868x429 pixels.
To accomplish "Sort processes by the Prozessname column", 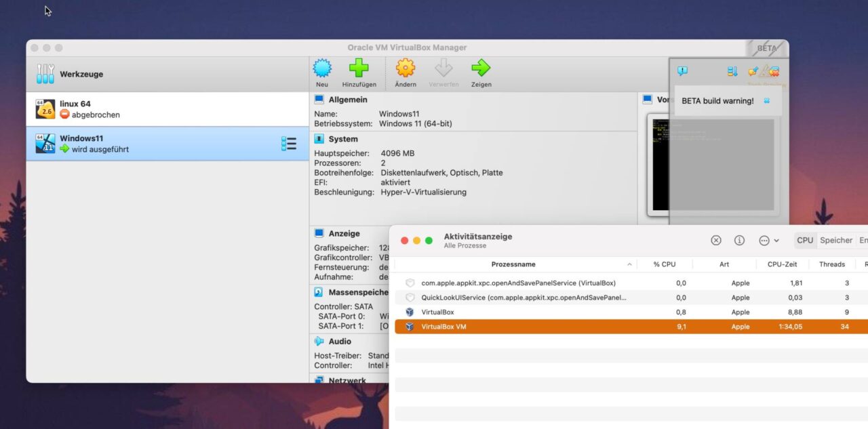I will 513,264.
